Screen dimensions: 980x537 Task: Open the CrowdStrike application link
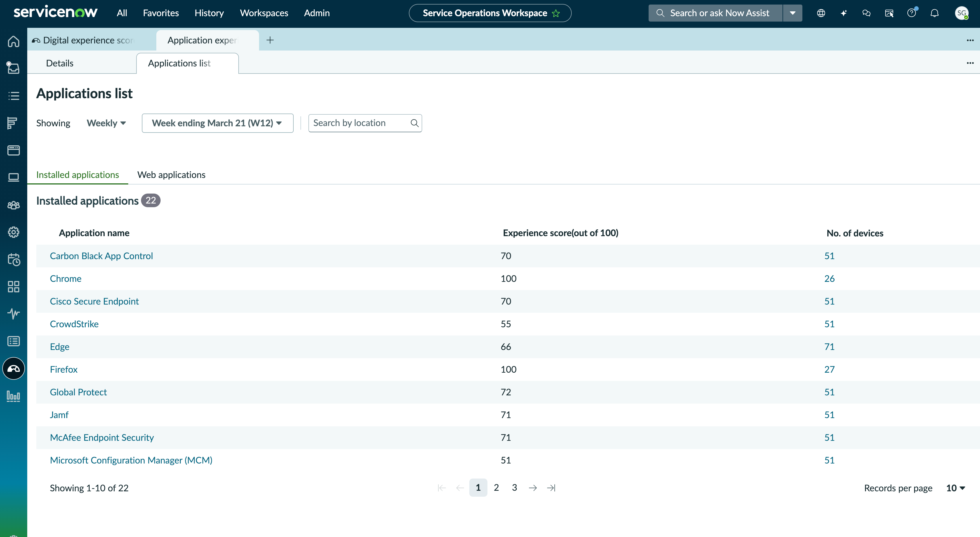coord(74,324)
